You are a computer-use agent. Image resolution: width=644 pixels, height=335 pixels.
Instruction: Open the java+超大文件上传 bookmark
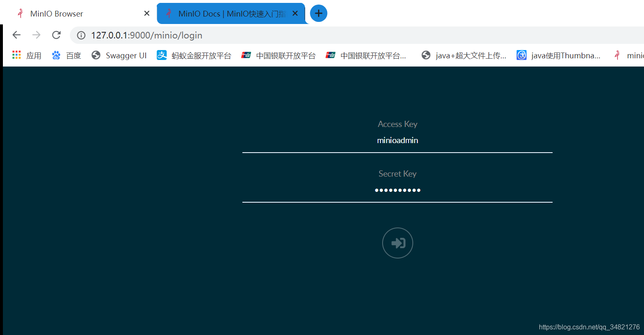pos(464,55)
